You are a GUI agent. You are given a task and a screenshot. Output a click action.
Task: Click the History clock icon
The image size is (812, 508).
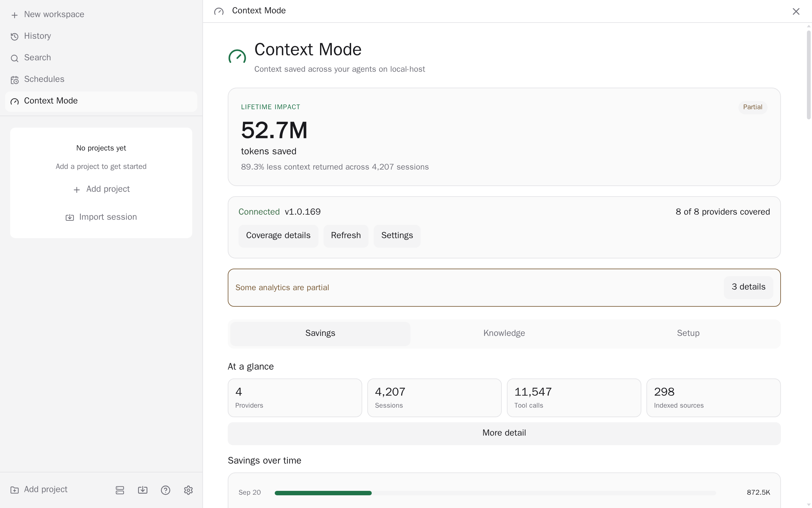tap(14, 37)
